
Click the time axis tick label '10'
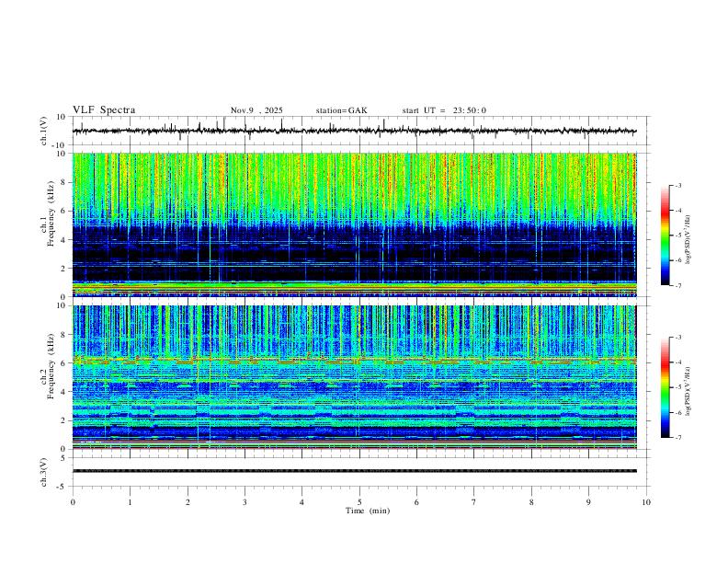tap(646, 502)
